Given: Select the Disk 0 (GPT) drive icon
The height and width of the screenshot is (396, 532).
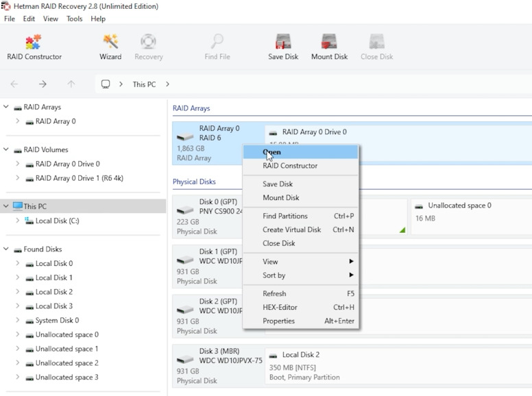Looking at the screenshot, I should 185,210.
